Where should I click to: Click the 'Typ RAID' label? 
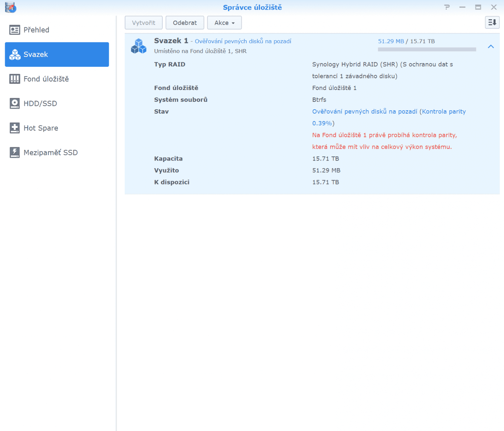pyautogui.click(x=170, y=64)
